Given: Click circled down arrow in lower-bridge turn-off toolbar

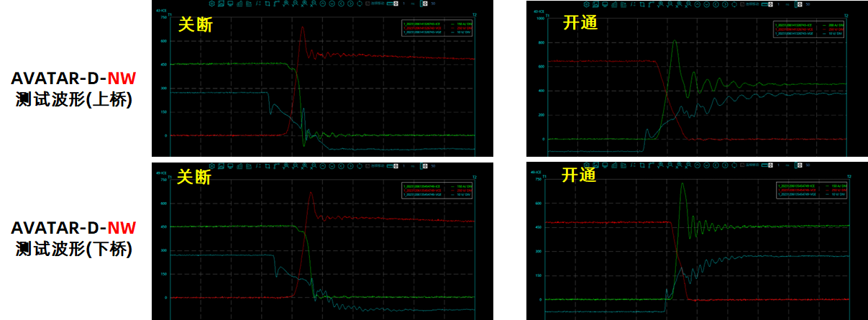Looking at the screenshot, I should pyautogui.click(x=332, y=166).
